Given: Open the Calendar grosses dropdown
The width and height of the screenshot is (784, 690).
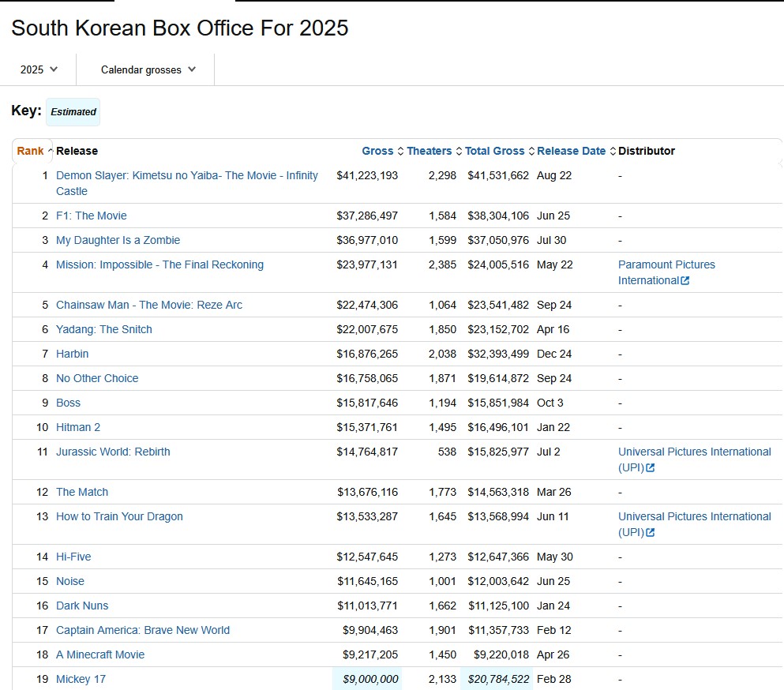Looking at the screenshot, I should point(148,69).
